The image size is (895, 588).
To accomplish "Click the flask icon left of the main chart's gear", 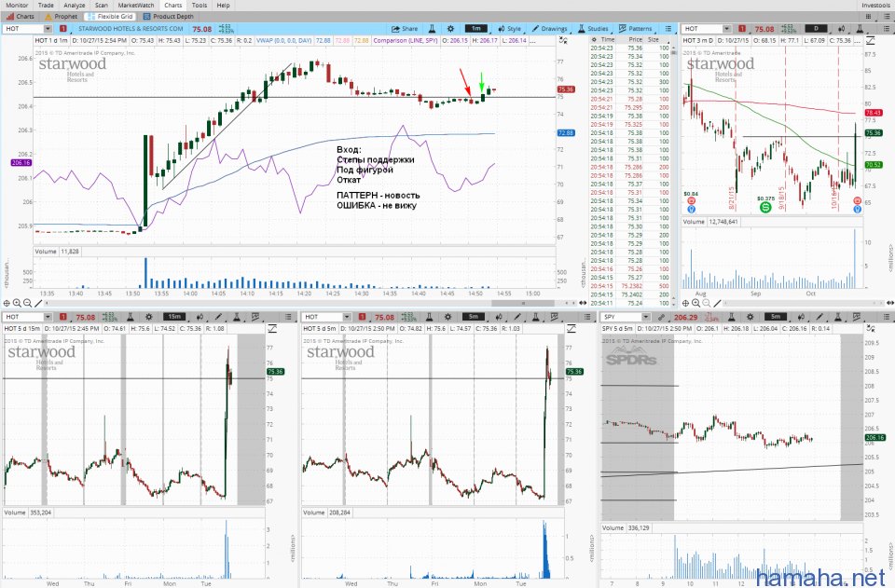I will coord(433,29).
